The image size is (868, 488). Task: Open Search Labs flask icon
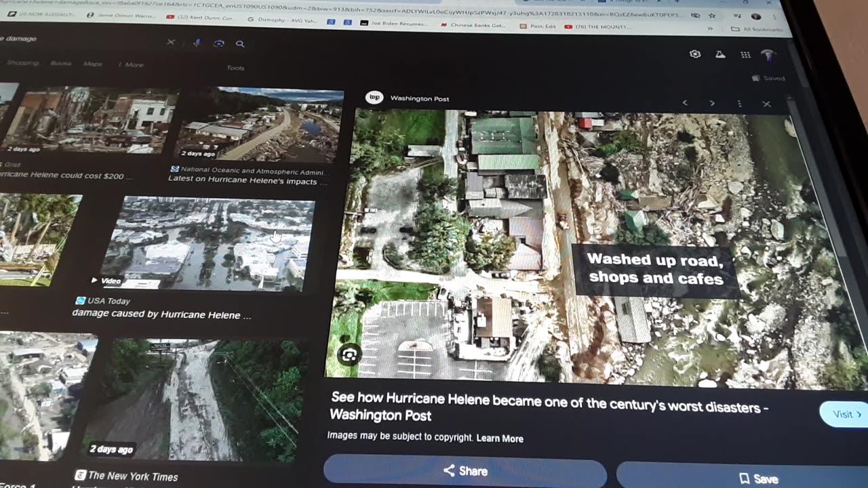coord(720,55)
